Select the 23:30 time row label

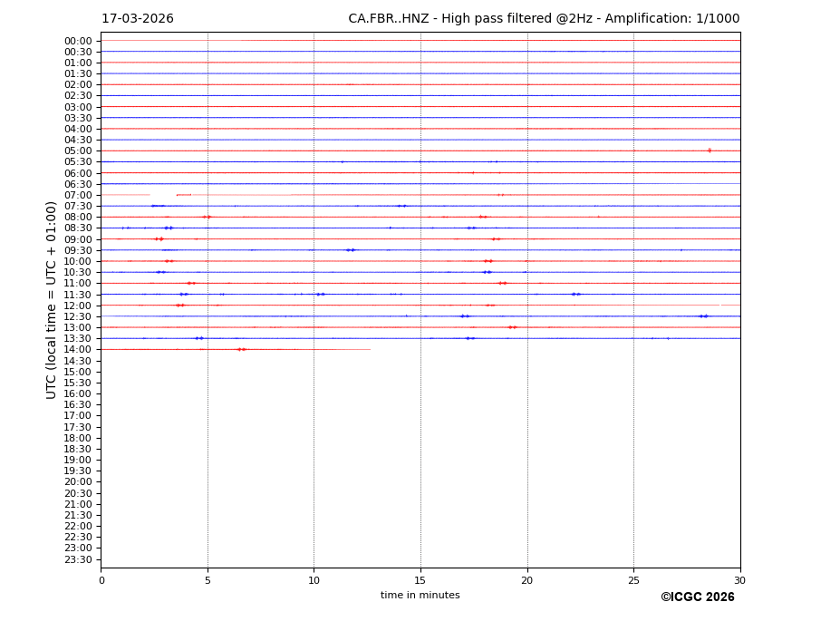(78, 559)
